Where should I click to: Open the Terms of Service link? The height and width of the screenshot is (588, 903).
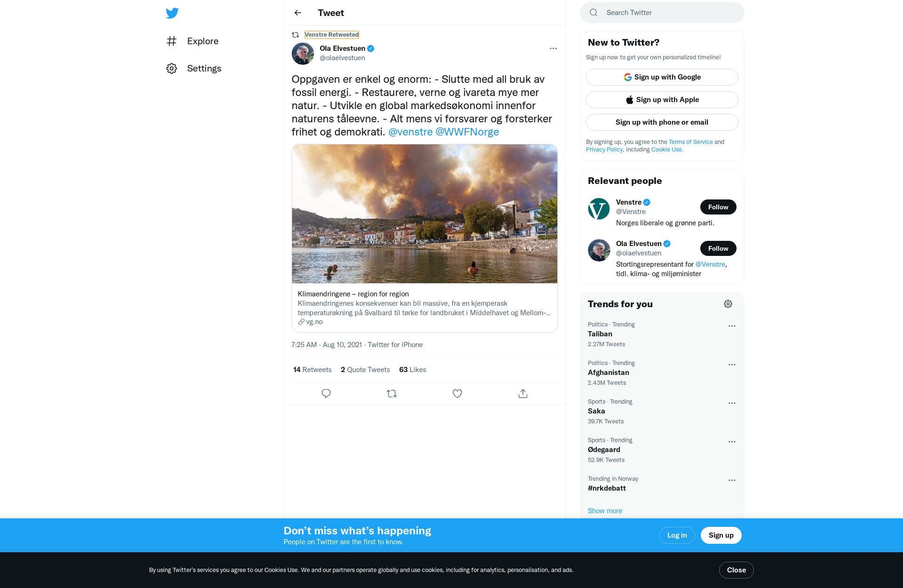[x=690, y=142]
